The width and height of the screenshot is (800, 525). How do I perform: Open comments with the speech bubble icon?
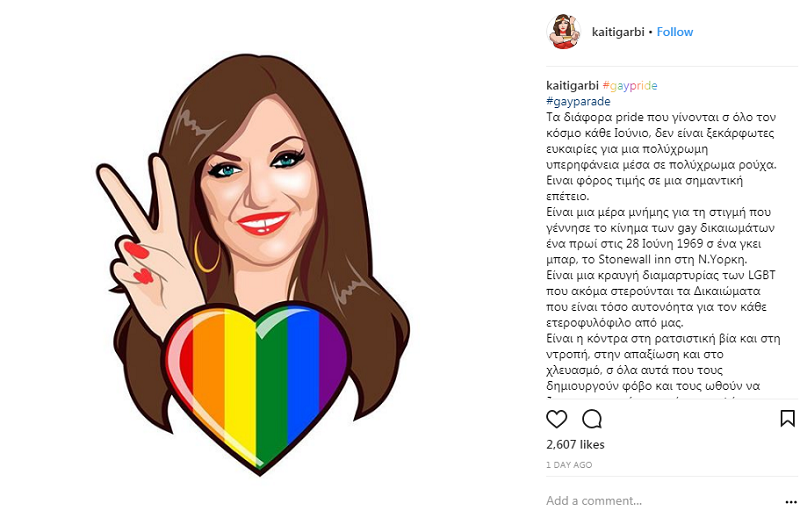pos(592,419)
